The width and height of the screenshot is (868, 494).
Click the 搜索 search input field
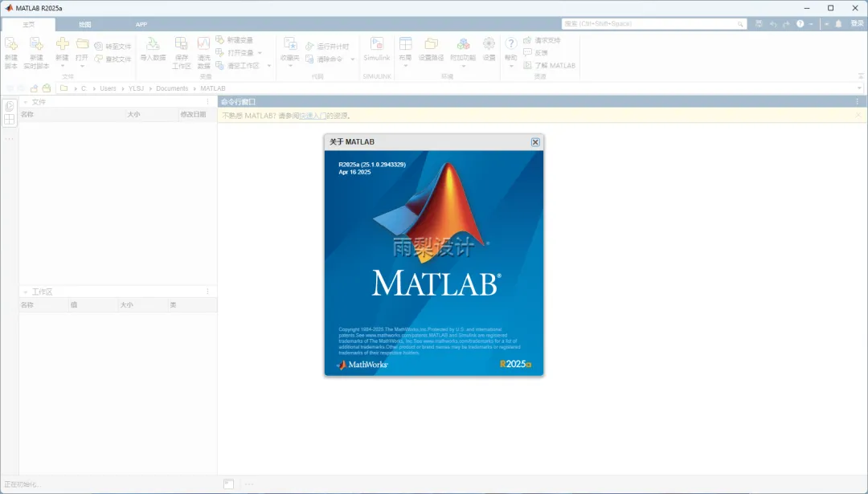[654, 24]
